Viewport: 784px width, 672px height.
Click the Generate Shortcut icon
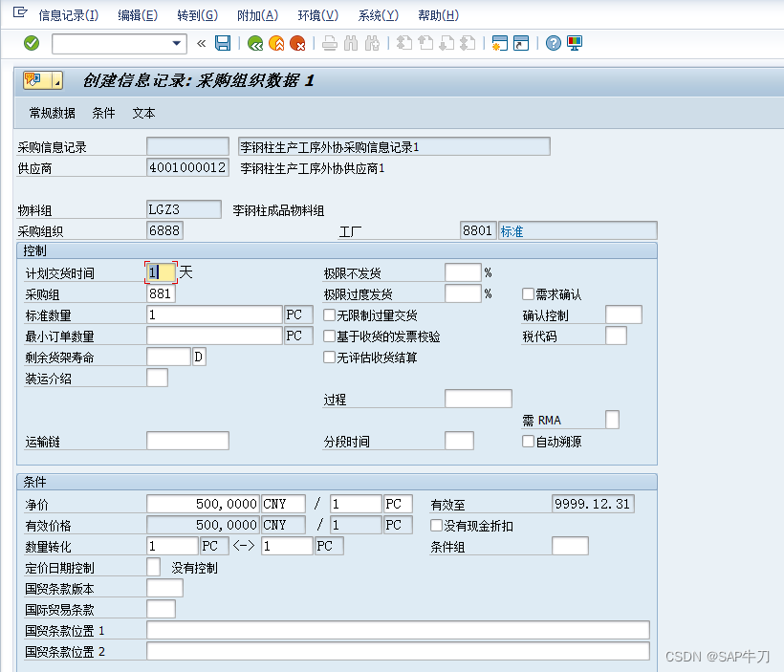point(520,44)
